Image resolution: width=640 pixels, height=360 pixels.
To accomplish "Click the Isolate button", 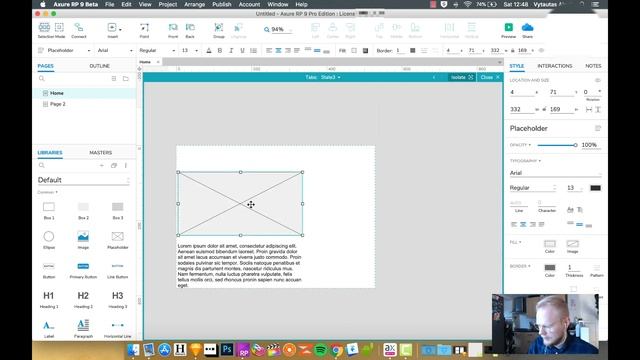I will coord(462,77).
